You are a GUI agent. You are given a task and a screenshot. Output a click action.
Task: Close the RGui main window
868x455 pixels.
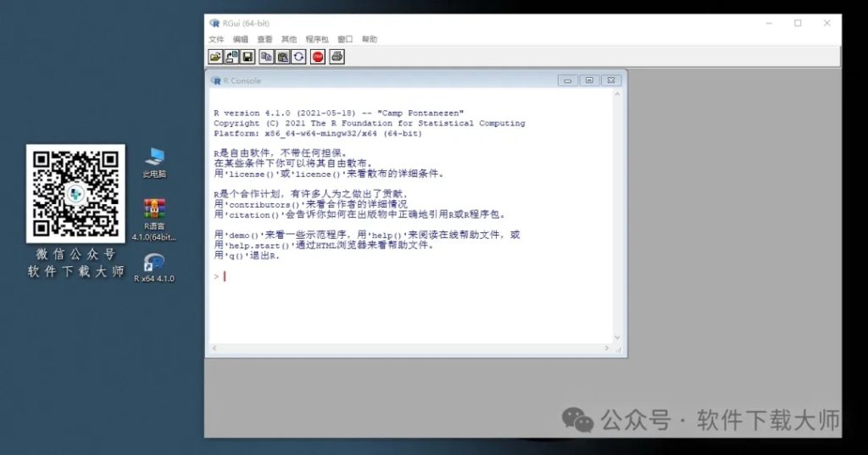827,23
